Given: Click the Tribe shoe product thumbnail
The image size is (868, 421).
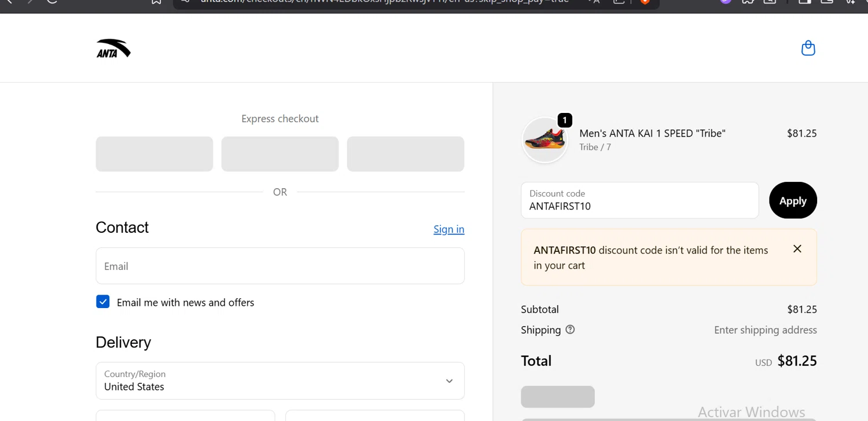Looking at the screenshot, I should click(545, 140).
